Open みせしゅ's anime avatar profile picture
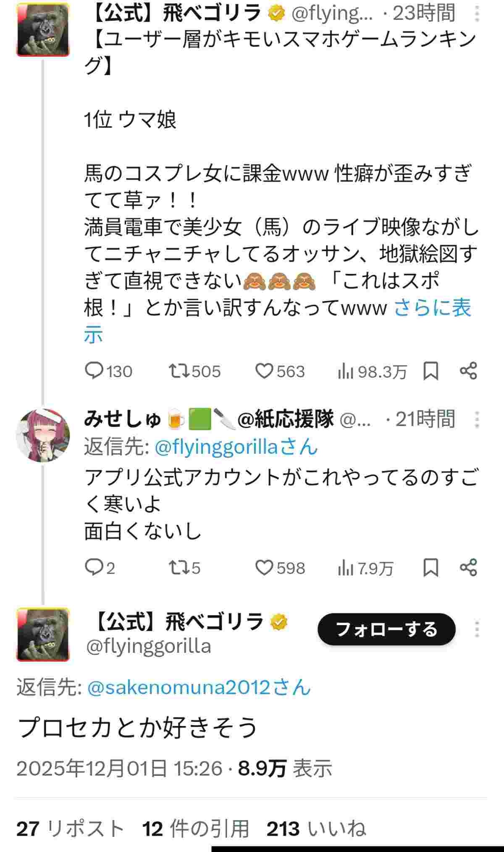 43,434
